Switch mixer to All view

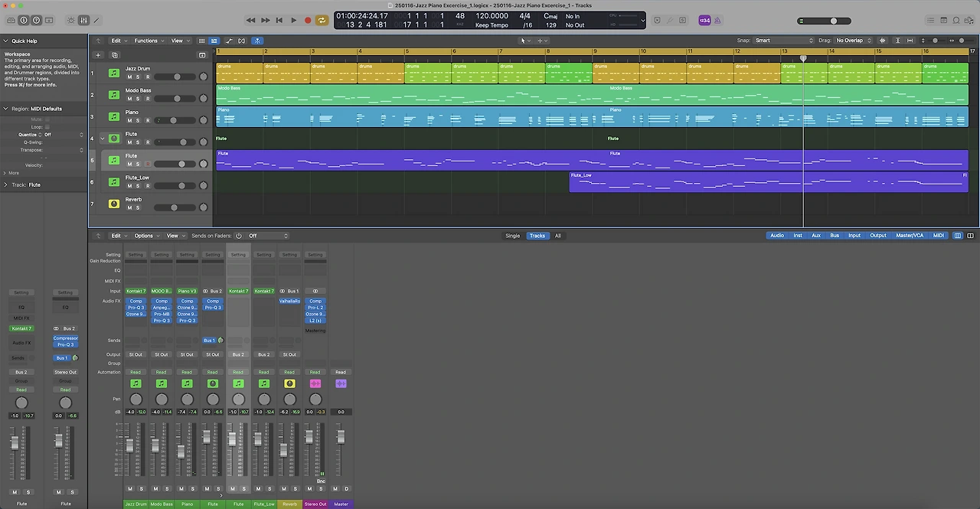pos(557,236)
